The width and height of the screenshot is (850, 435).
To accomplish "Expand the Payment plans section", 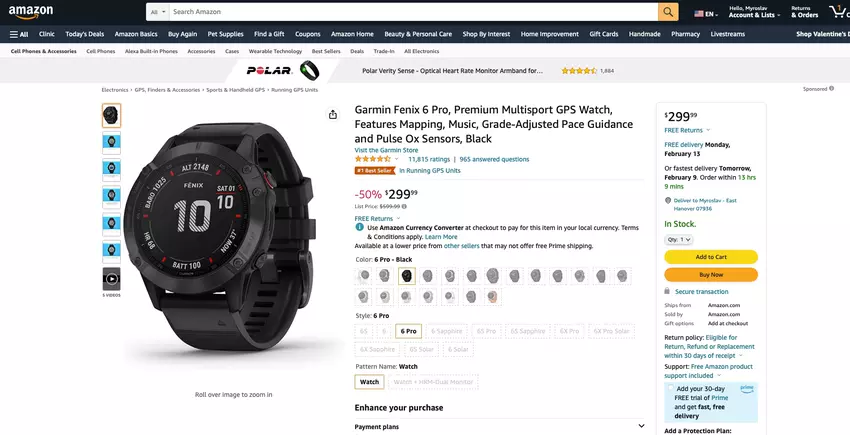I will coord(640,427).
